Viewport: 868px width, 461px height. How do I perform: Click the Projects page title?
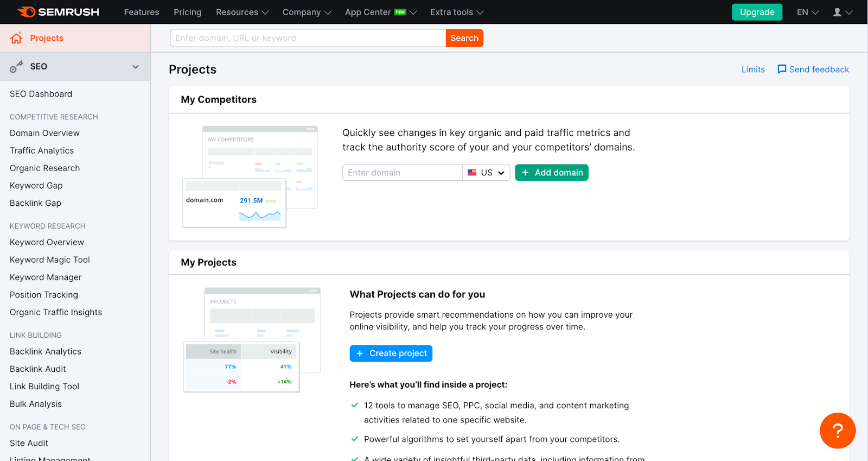click(193, 70)
